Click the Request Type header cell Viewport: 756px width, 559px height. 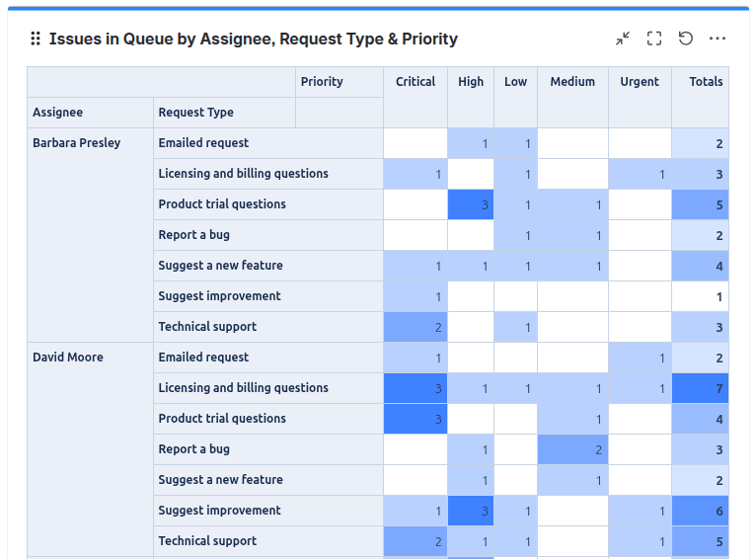(196, 113)
